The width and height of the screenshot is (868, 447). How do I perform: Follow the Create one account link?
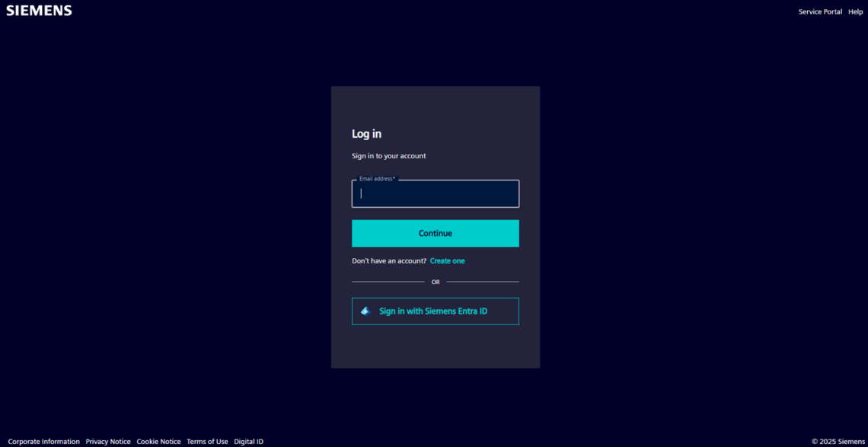point(447,261)
